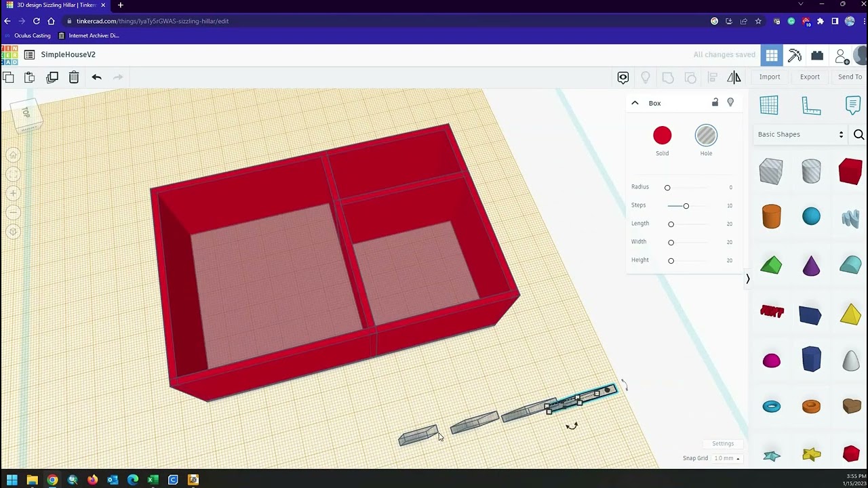
Task: Click the Home view button
Action: tap(13, 156)
